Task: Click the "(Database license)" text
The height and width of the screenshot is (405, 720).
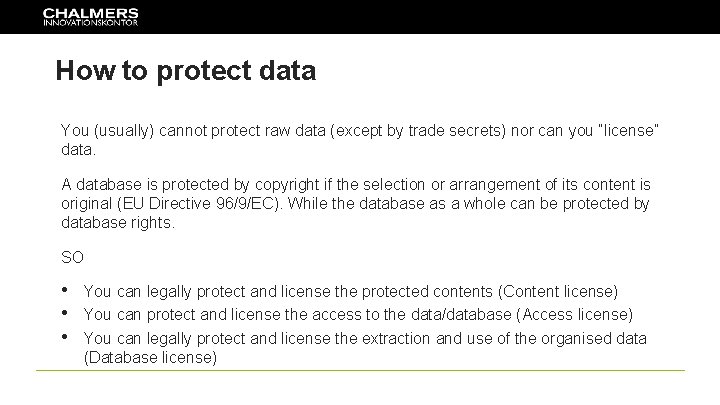Action: click(150, 357)
